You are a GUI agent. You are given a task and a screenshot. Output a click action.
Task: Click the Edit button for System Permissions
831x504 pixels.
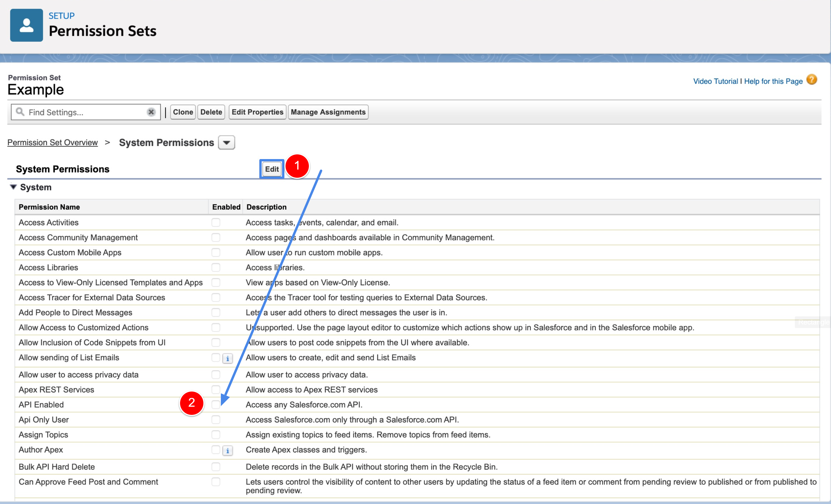272,169
